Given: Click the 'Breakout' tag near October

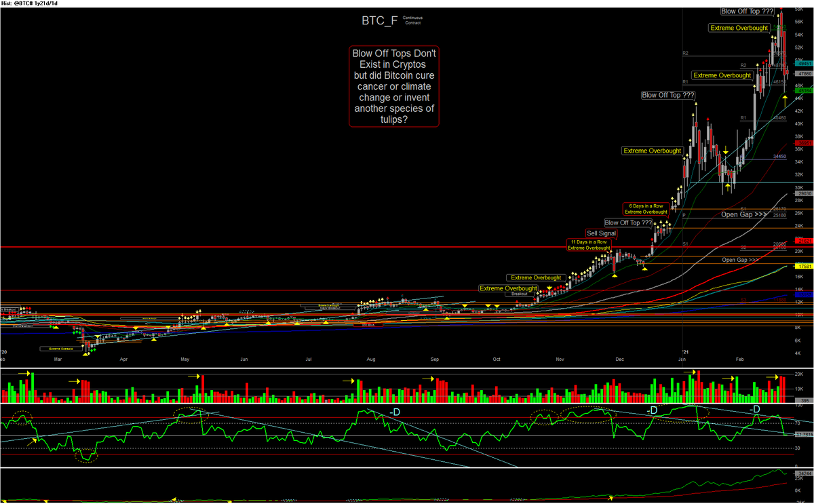Looking at the screenshot, I should click(520, 294).
